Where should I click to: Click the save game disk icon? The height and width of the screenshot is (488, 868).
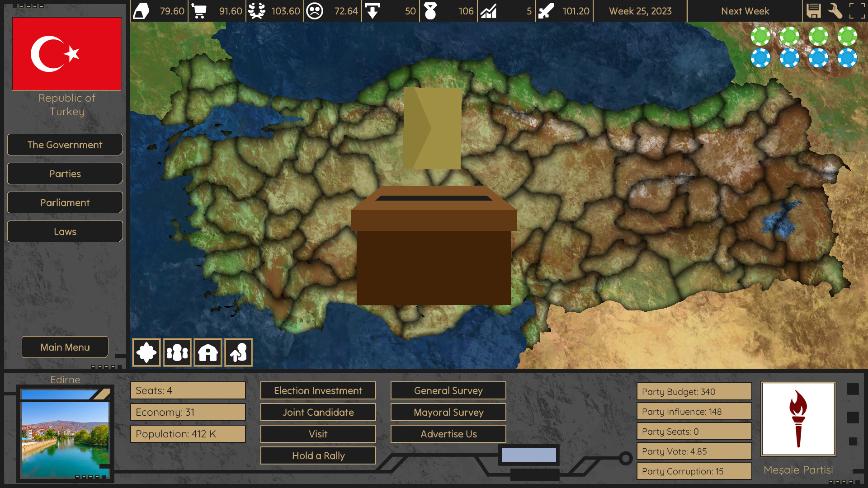click(x=814, y=11)
